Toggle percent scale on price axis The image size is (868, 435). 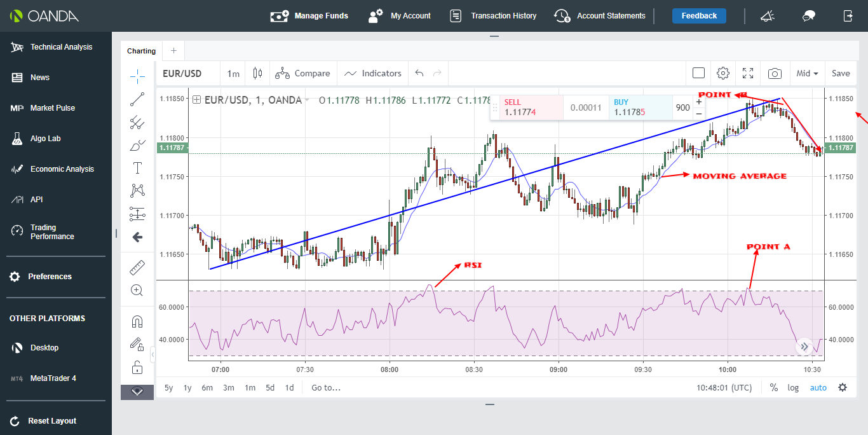(773, 387)
